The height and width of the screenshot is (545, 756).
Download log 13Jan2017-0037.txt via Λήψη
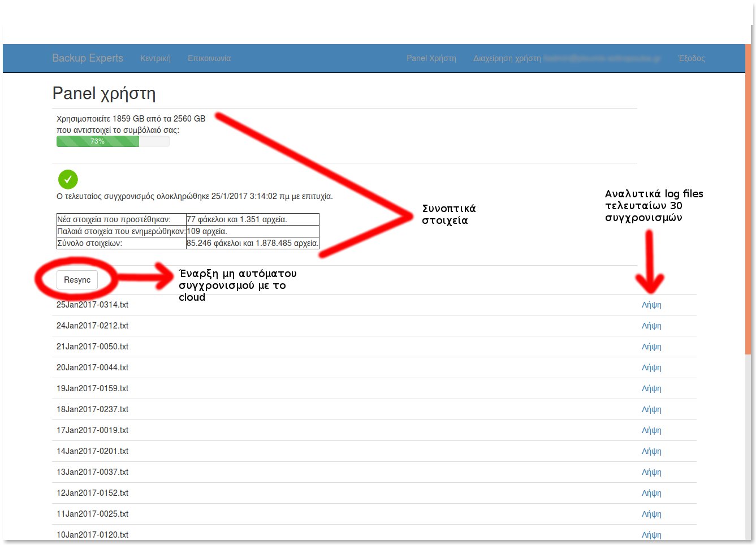click(651, 472)
